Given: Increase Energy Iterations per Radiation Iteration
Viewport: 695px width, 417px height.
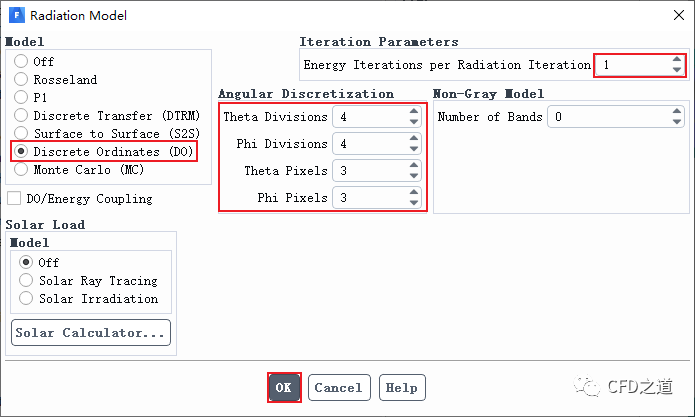Looking at the screenshot, I should pyautogui.click(x=677, y=60).
